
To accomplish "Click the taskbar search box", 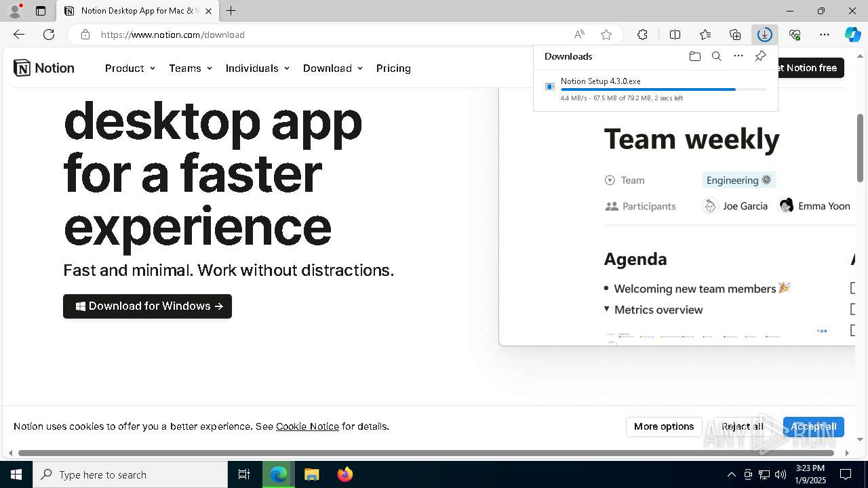I will [130, 474].
